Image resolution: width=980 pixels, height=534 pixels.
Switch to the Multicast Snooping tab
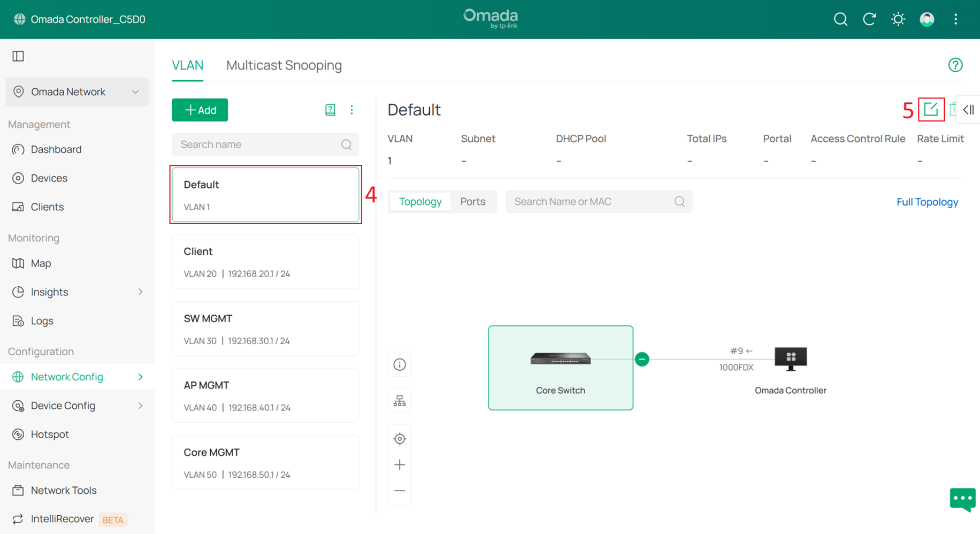click(x=284, y=65)
